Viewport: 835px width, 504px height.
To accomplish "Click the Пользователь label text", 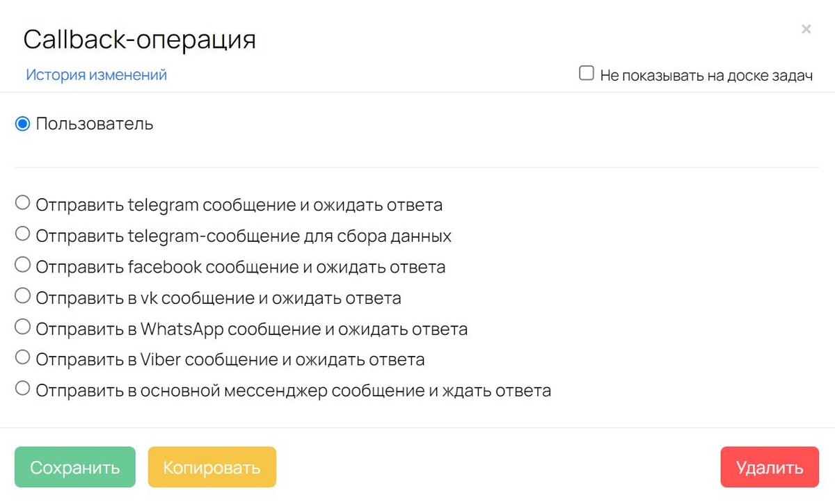I will [x=95, y=124].
